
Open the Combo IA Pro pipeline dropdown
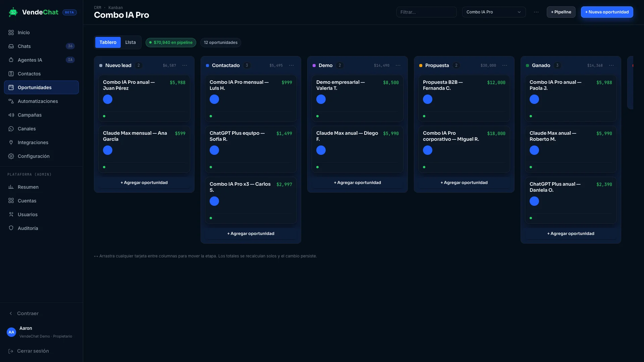494,12
